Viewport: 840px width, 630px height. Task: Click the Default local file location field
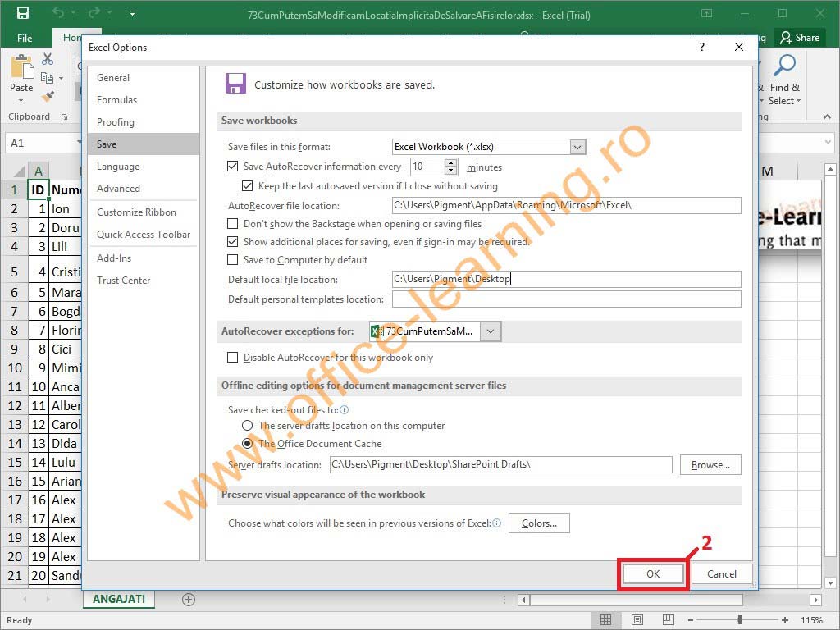point(567,279)
